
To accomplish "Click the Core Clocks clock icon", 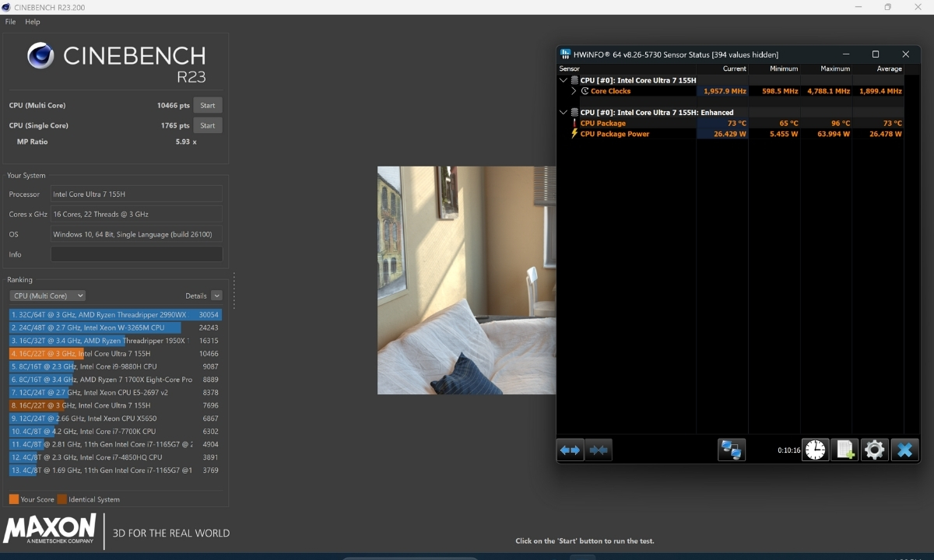I will tap(585, 91).
